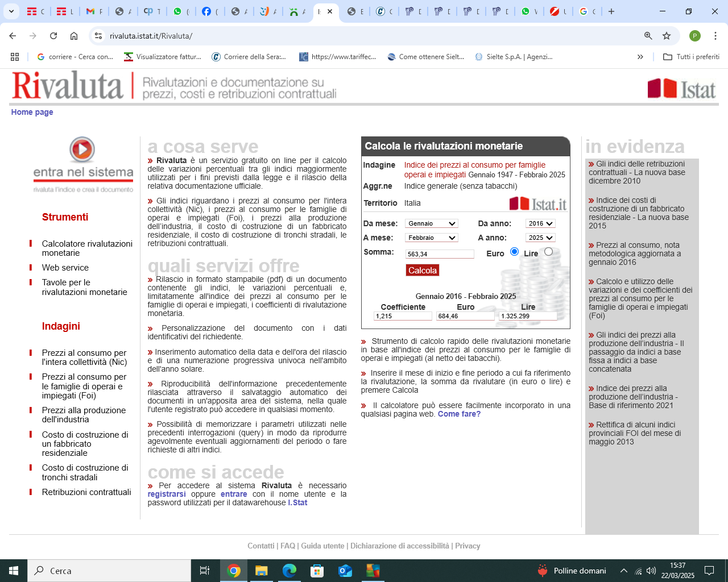The image size is (728, 582).
Task: Click the browser back arrow
Action: click(13, 36)
